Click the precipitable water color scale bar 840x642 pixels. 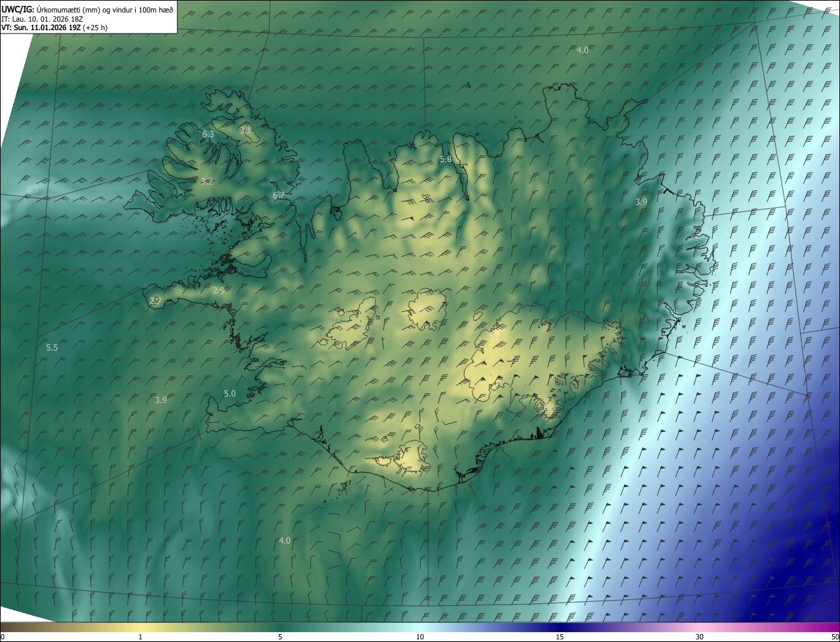(x=420, y=628)
